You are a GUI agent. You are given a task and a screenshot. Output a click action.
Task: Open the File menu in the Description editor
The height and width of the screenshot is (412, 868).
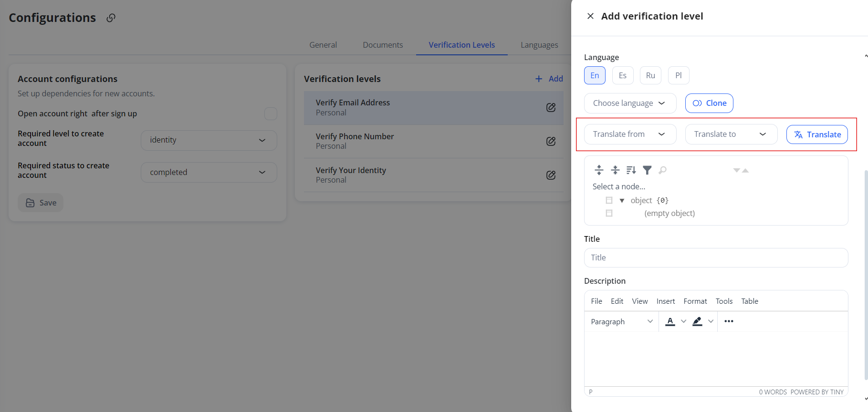[x=596, y=301]
